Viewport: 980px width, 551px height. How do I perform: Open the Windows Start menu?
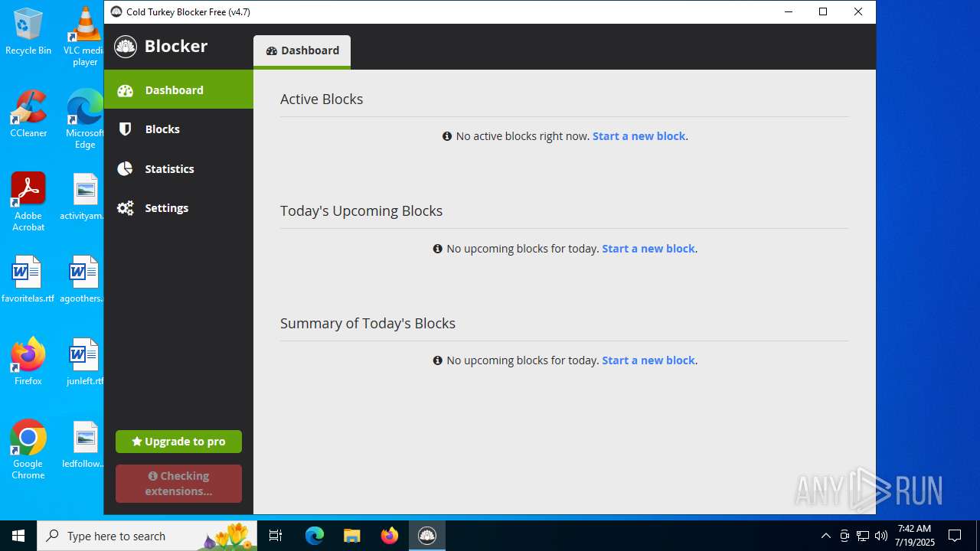tap(18, 536)
